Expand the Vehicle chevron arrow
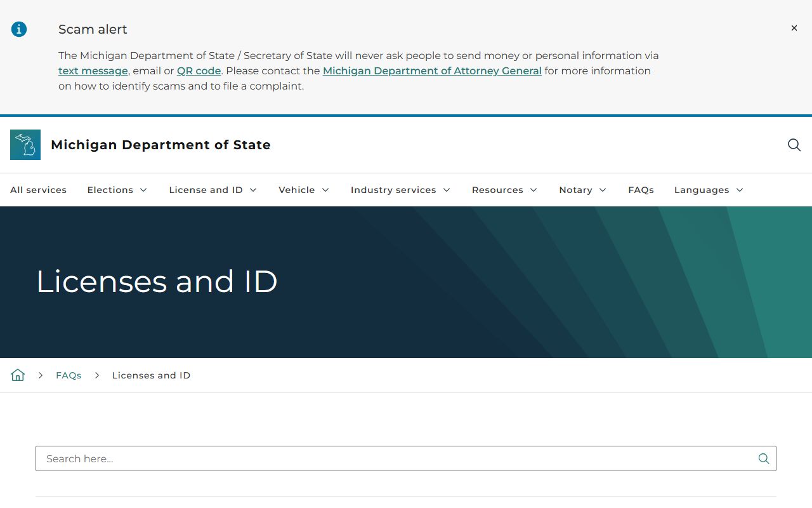Screen dimensions: 812x508 (x=325, y=190)
